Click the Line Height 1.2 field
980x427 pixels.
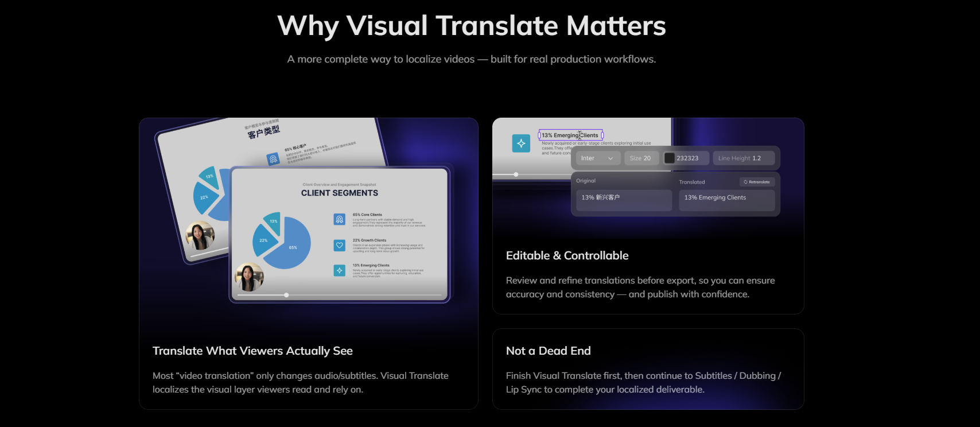click(744, 158)
